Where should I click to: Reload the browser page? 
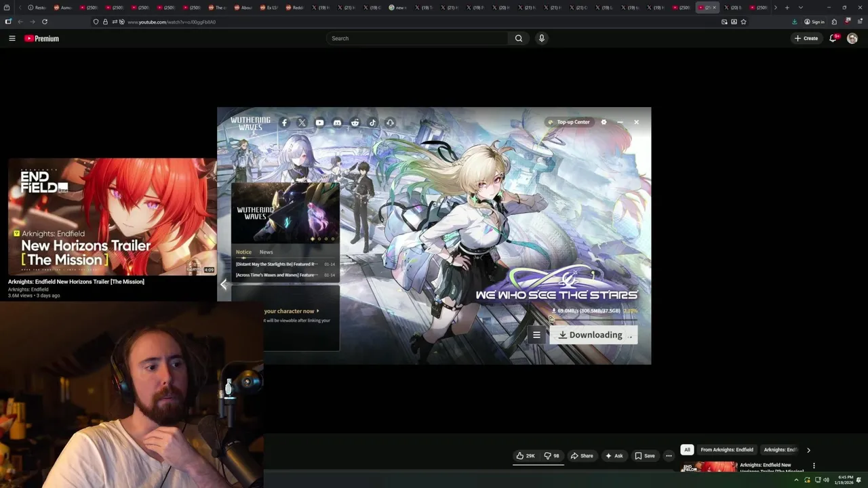(x=45, y=22)
